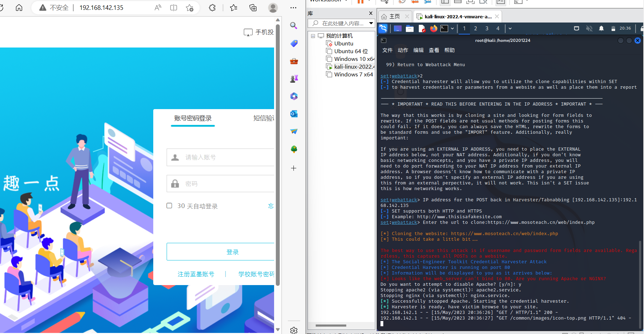This screenshot has height=334, width=644.
Task: Open Kali network connection indicator
Action: click(576, 29)
